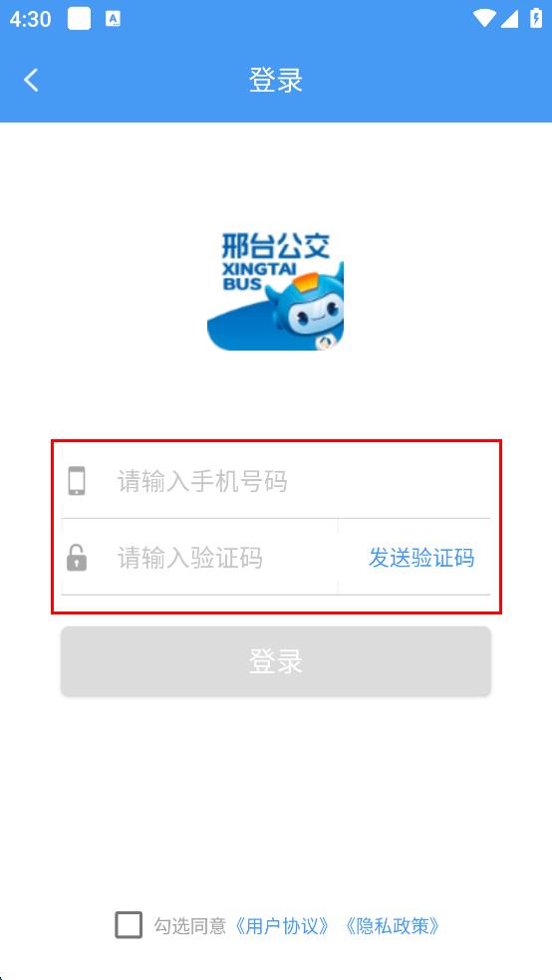The image size is (552, 980).
Task: Tap the Wi-Fi status icon
Action: coord(483,19)
